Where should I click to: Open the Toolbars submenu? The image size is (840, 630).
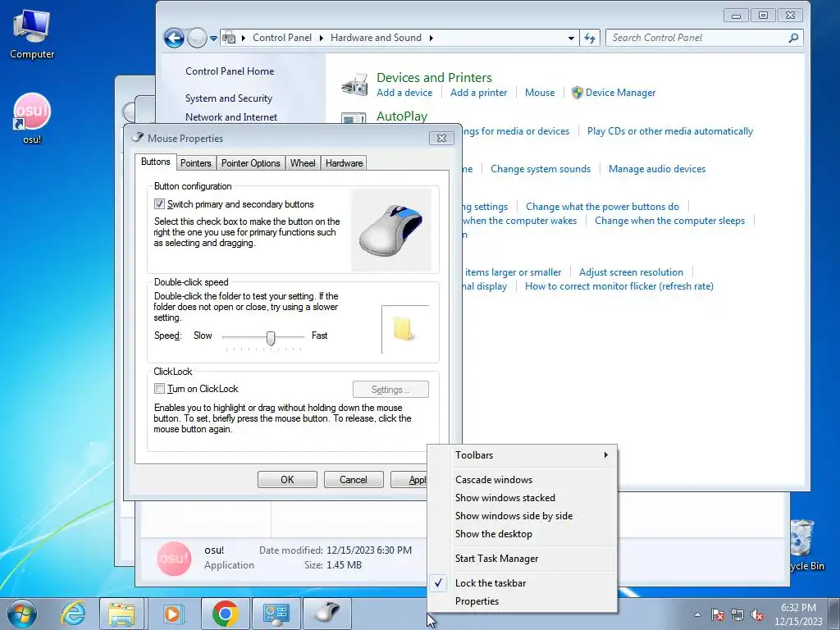click(x=523, y=454)
